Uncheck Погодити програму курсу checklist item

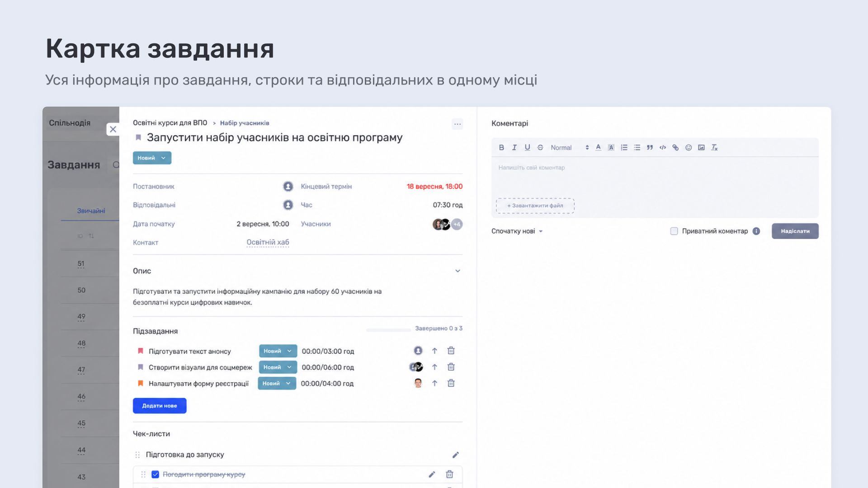155,474
